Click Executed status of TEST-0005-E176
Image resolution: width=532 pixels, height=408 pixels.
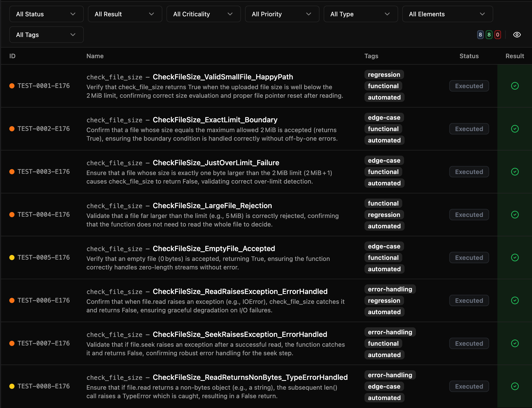point(469,258)
